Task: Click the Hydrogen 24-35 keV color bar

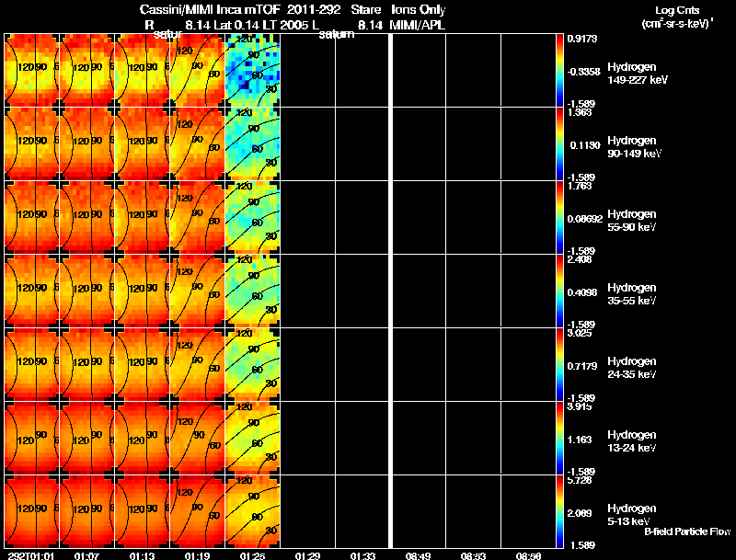Action: click(559, 364)
